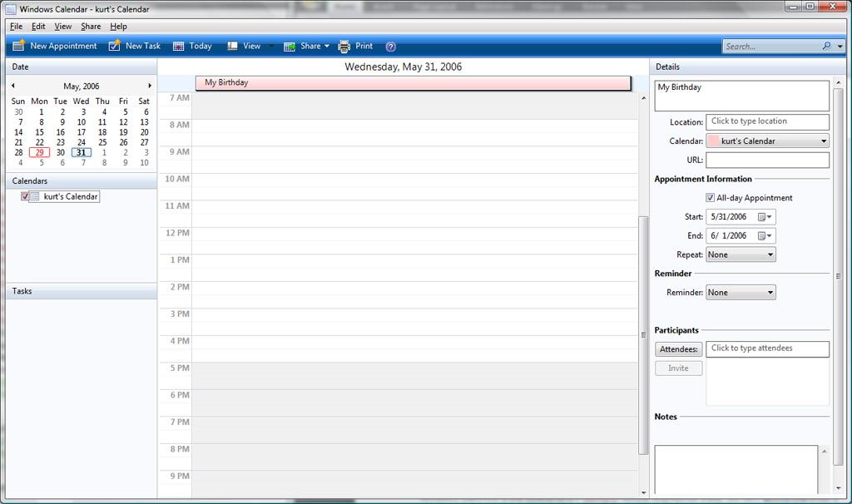Select May 31 in mini calendar
This screenshot has height=504, width=852.
coord(81,152)
